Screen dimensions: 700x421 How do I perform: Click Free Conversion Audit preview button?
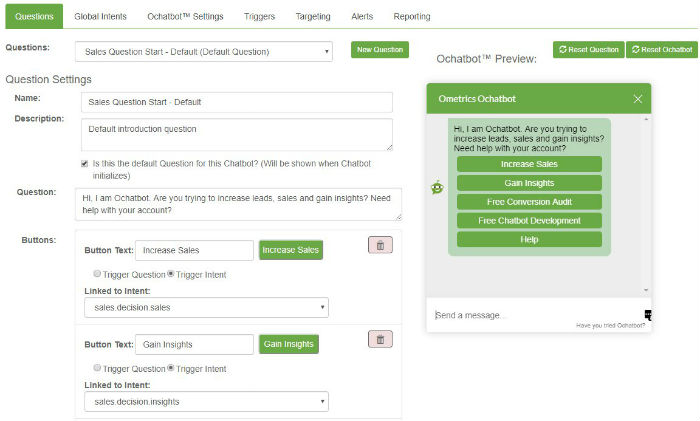[x=529, y=202]
